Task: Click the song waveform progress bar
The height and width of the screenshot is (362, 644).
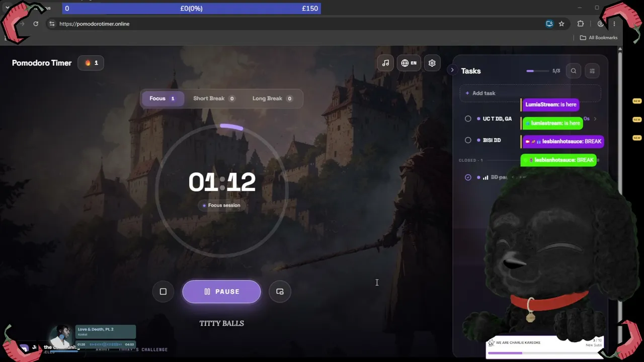Action: 106,344
